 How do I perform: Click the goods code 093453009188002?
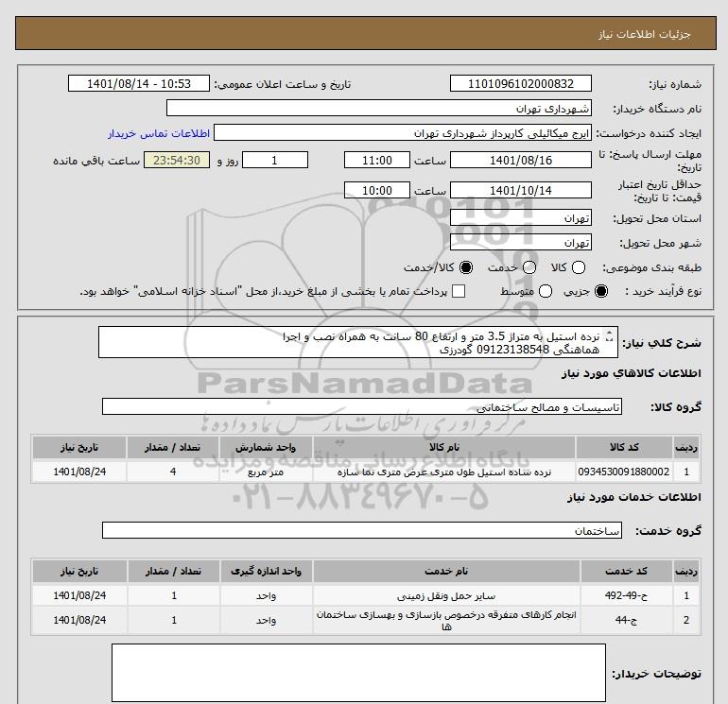tap(624, 472)
